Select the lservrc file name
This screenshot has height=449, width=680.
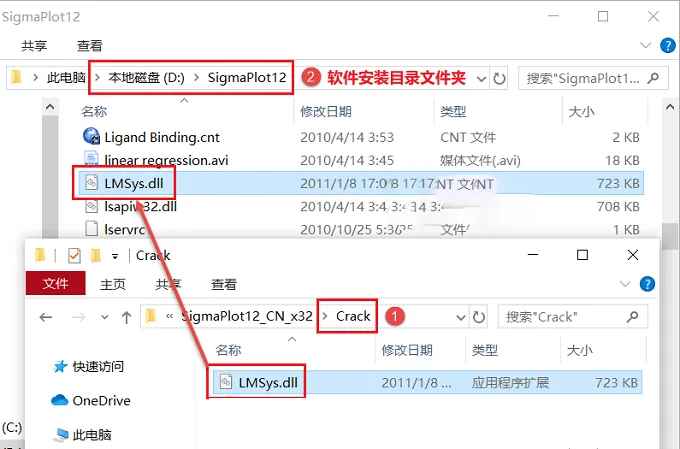(x=124, y=229)
